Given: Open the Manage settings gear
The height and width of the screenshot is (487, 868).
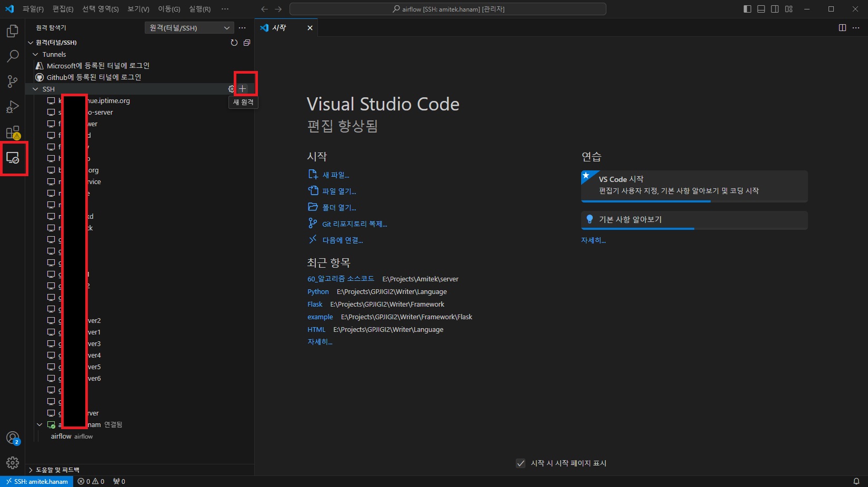Looking at the screenshot, I should coord(13,463).
